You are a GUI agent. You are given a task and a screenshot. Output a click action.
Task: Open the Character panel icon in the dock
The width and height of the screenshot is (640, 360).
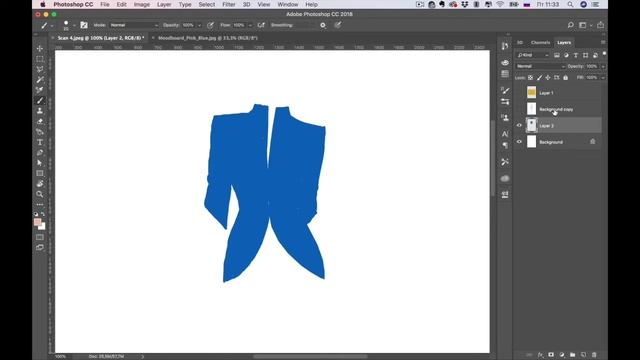505,134
